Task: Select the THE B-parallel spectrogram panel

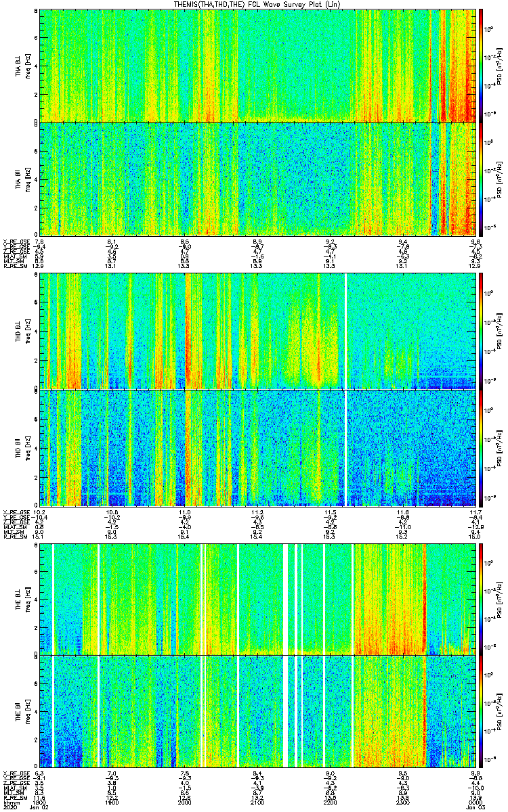Action: pyautogui.click(x=257, y=712)
